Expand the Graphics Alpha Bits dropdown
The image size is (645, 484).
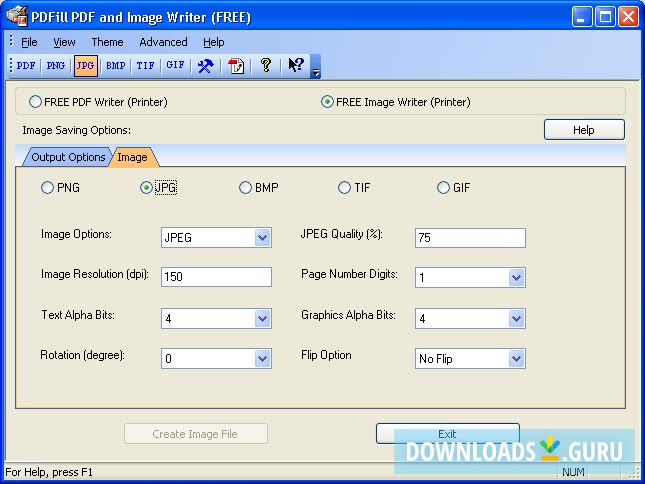pos(516,319)
